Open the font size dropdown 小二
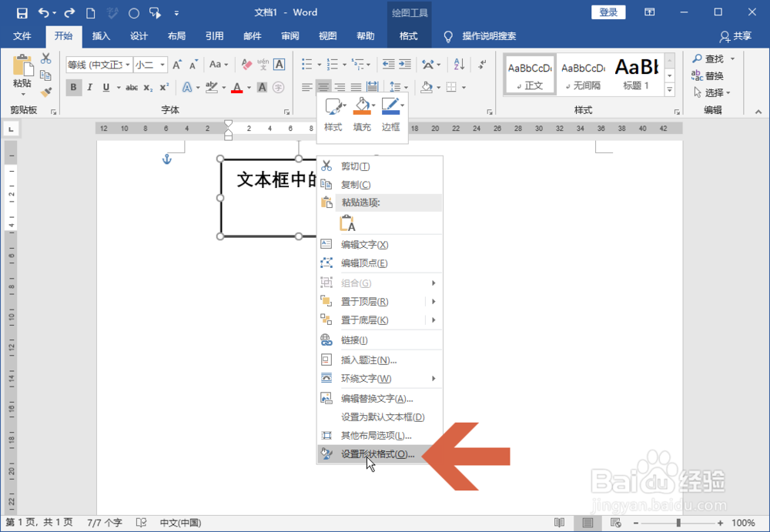Screen dimensions: 770x532 point(162,65)
